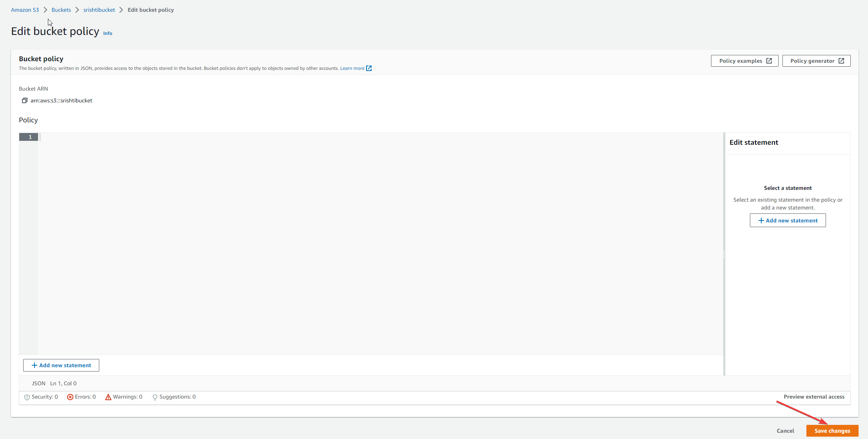Click the Bucket policy section heading

pos(41,59)
